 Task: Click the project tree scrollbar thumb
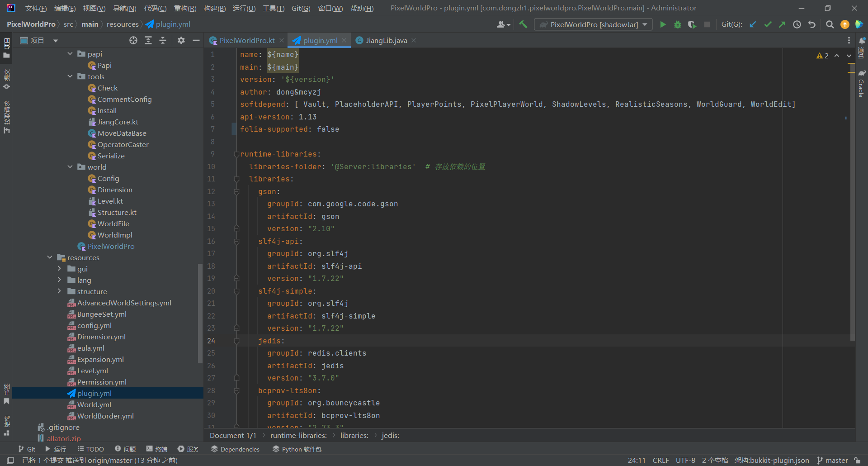[200, 313]
